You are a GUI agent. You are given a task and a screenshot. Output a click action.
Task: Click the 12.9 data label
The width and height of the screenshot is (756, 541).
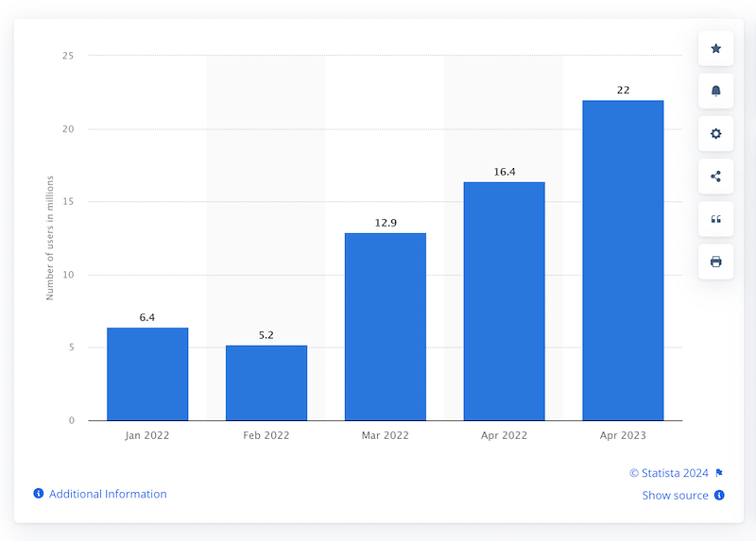click(x=386, y=223)
